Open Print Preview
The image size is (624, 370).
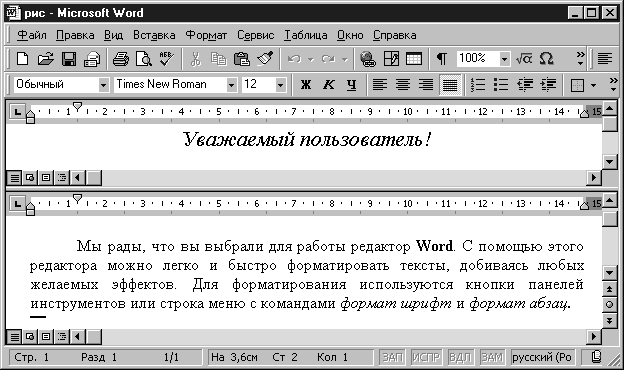point(144,59)
